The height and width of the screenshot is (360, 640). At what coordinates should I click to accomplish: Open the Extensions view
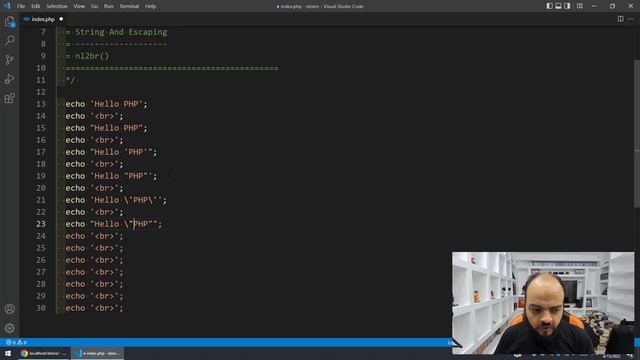point(9,98)
